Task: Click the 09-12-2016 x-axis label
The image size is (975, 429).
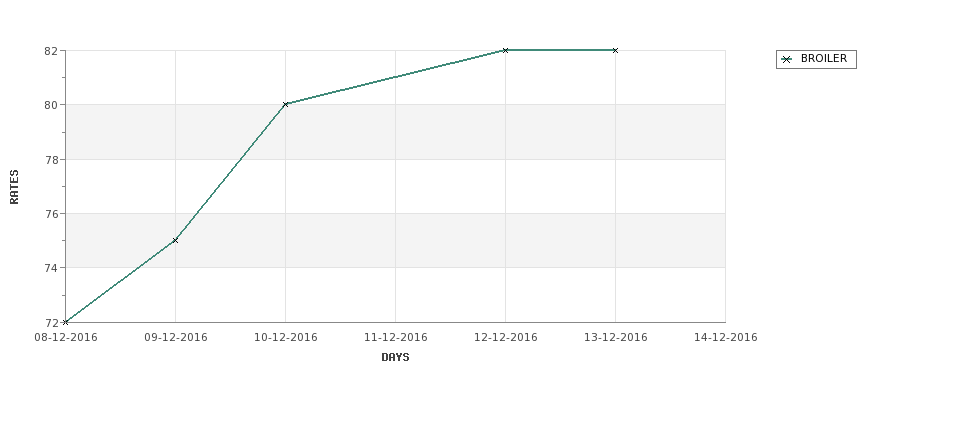Action: pos(176,338)
